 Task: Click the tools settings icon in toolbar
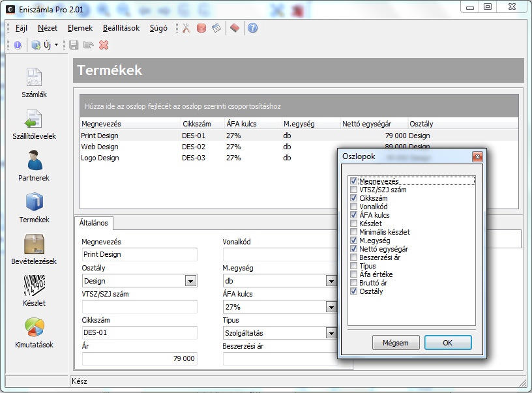tap(186, 28)
